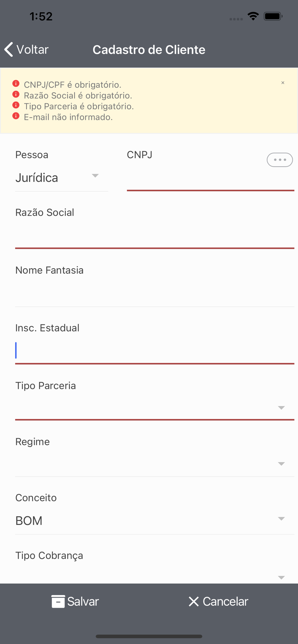Tap the E-mail error indicator icon
This screenshot has width=298, height=644.
tap(16, 116)
